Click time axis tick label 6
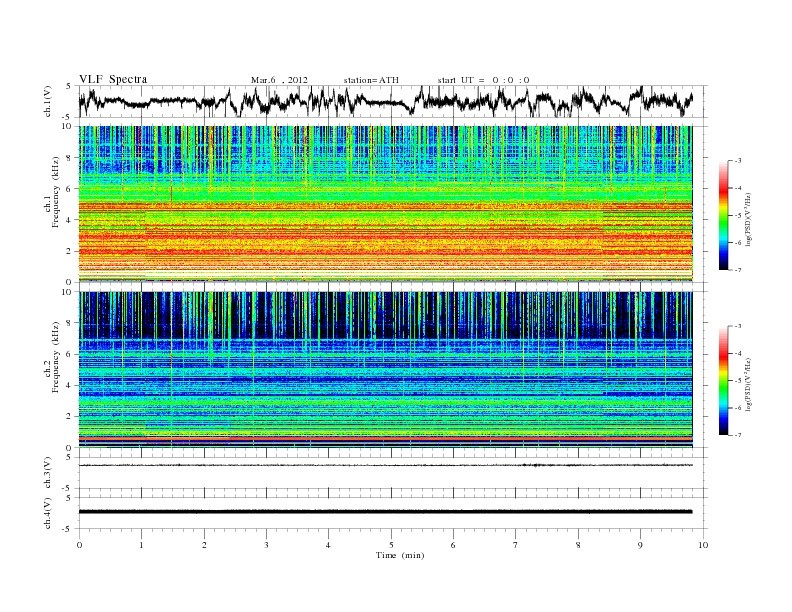 (453, 545)
